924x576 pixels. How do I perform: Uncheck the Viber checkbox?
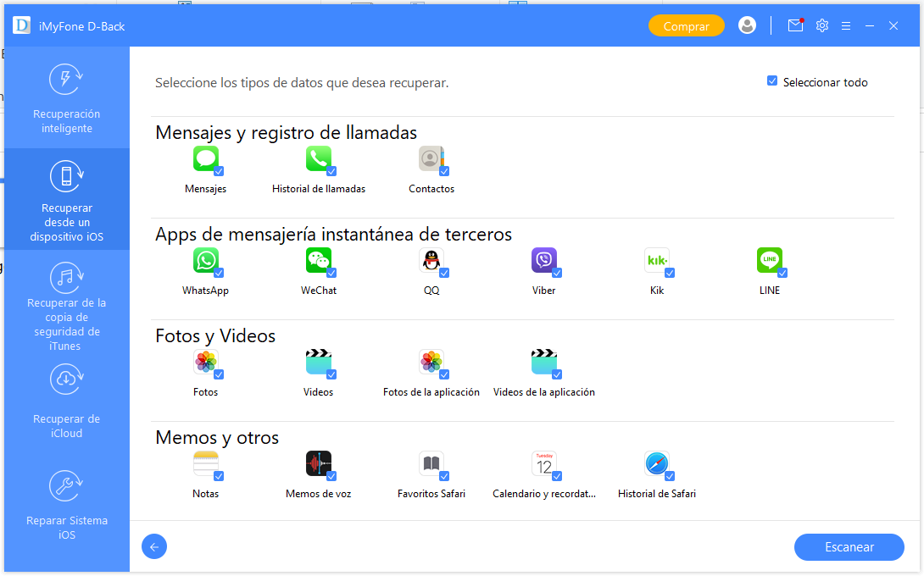(x=557, y=273)
